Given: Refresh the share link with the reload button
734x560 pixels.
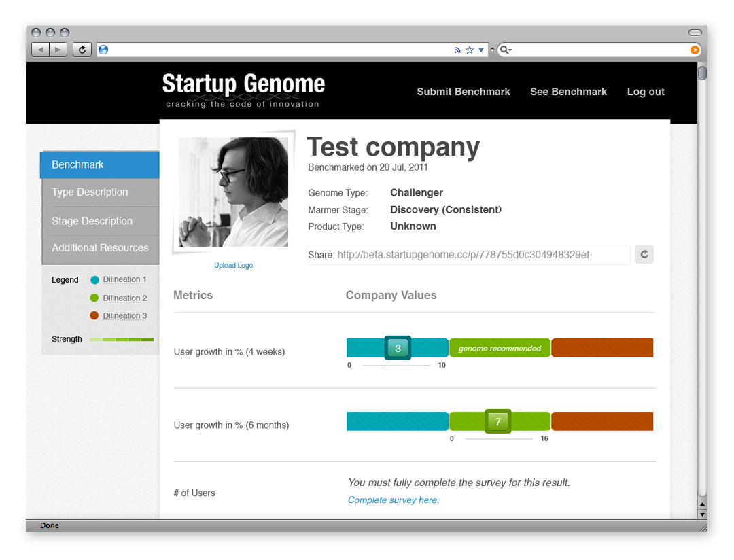Looking at the screenshot, I should [x=644, y=254].
